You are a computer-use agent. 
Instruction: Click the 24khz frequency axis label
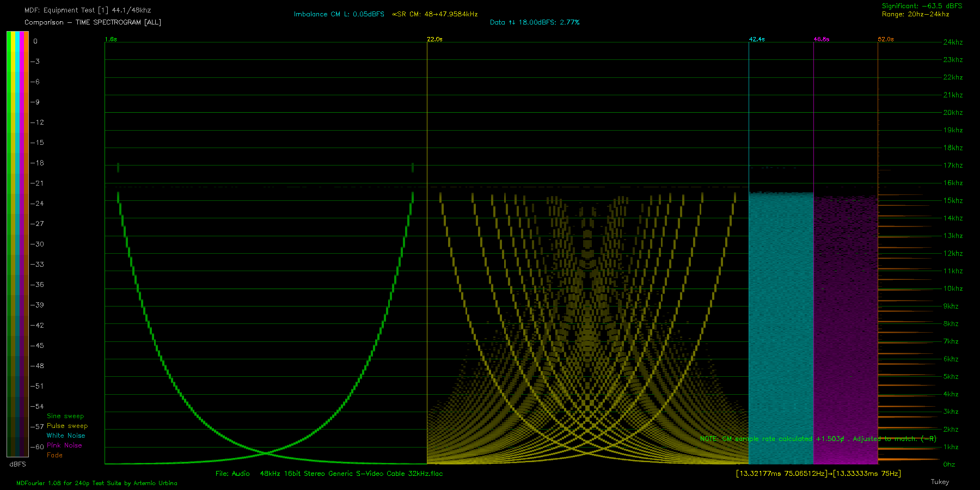[x=953, y=42]
